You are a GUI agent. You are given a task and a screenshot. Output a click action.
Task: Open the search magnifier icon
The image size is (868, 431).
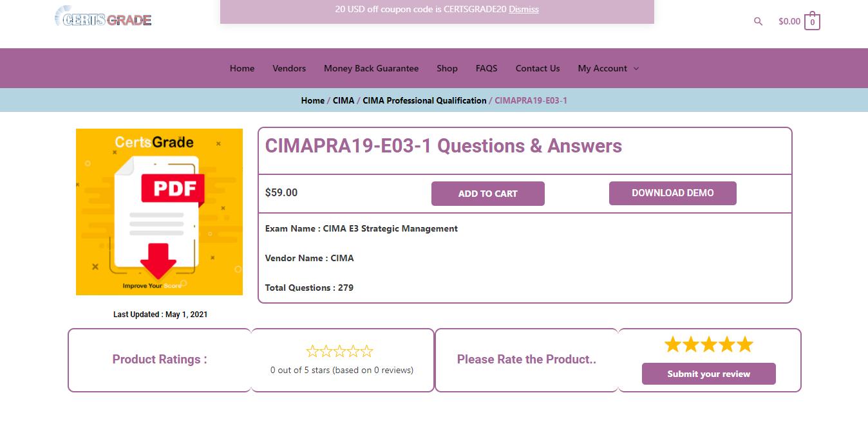click(758, 21)
